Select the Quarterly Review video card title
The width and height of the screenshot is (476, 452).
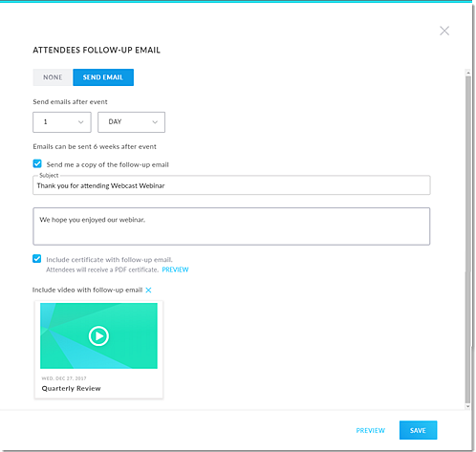point(72,389)
